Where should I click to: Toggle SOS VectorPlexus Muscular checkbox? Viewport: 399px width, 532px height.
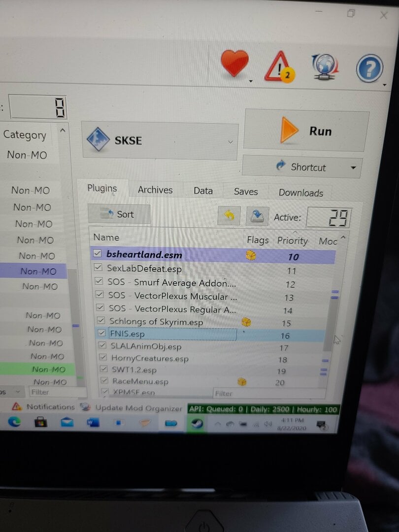pos(100,294)
